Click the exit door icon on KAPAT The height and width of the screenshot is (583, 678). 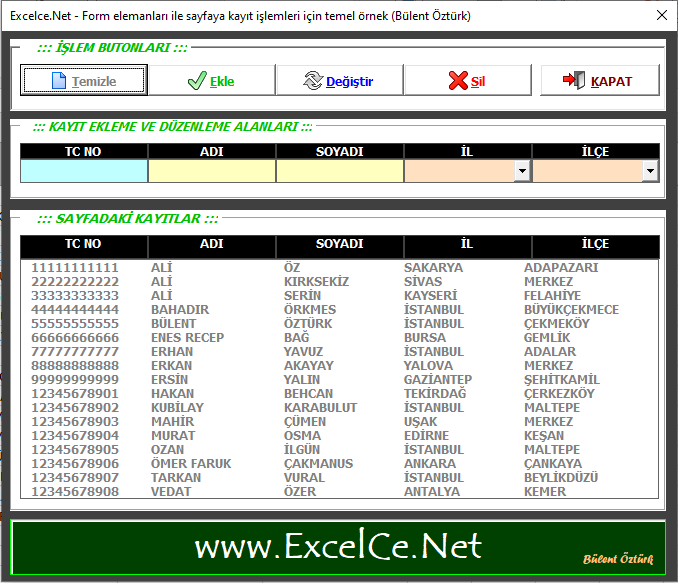click(x=574, y=80)
